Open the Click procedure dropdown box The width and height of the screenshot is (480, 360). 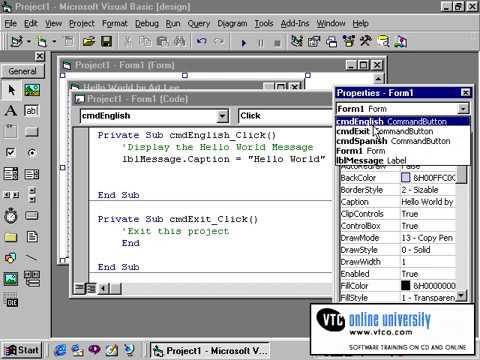pyautogui.click(x=285, y=116)
